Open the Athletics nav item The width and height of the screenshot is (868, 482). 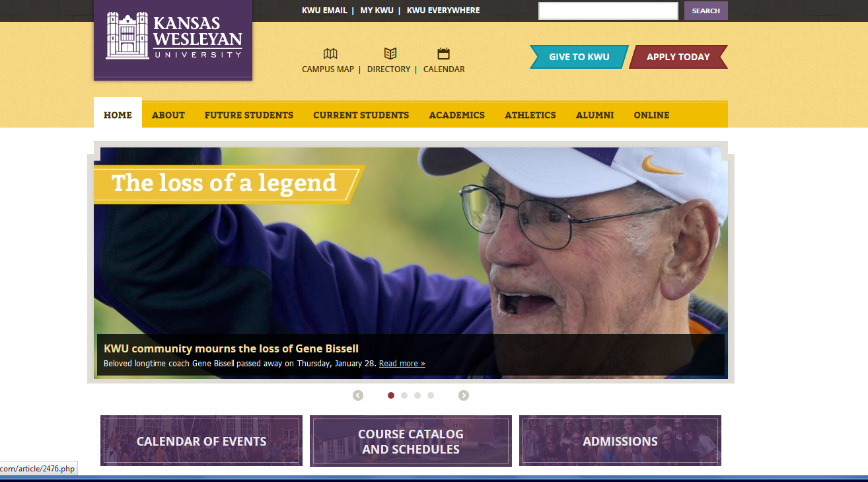tap(530, 115)
